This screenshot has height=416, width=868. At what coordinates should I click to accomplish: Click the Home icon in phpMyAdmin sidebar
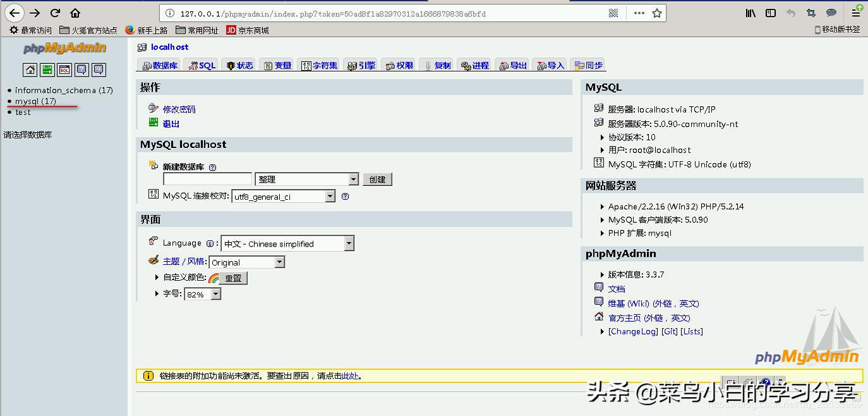[x=30, y=70]
